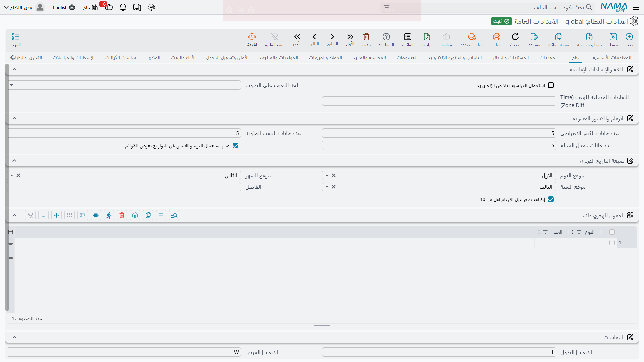Open the List (القائمة) view icon
Viewport: 644px width, 362px height.
click(408, 37)
